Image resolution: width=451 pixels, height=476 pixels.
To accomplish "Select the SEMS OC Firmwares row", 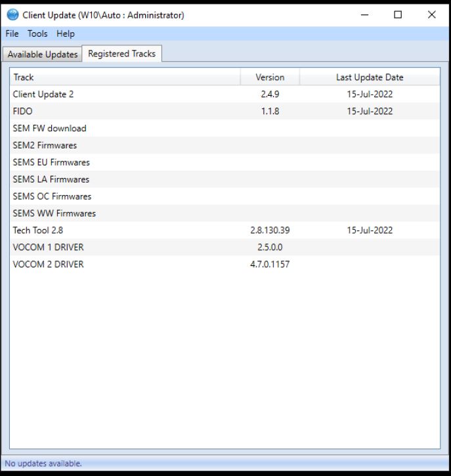I will coord(225,196).
